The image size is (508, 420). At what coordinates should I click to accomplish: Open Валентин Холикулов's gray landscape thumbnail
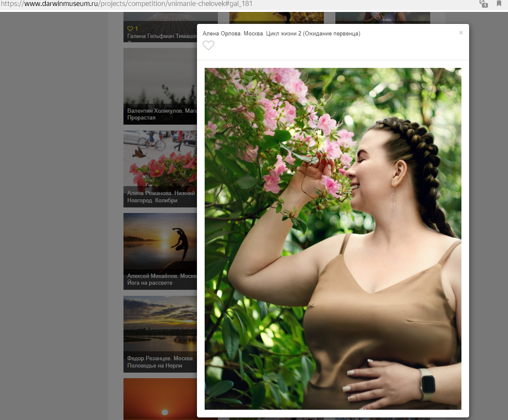pyautogui.click(x=160, y=77)
